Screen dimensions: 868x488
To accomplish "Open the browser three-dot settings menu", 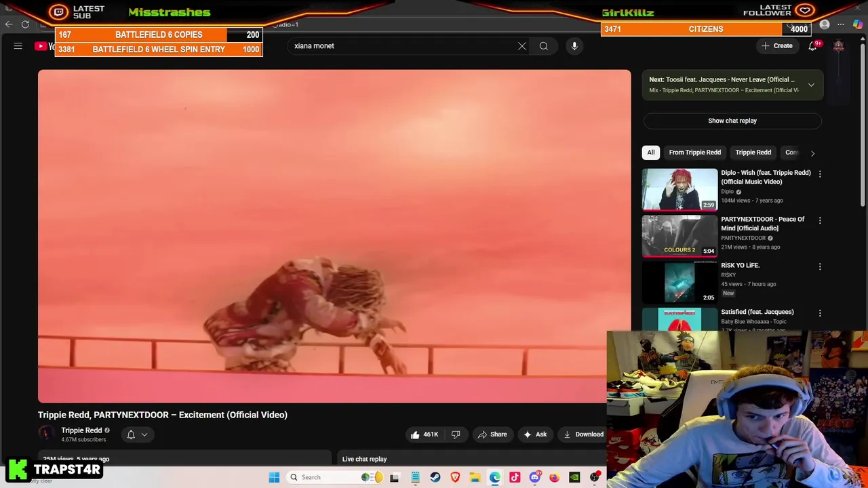I will pyautogui.click(x=841, y=24).
